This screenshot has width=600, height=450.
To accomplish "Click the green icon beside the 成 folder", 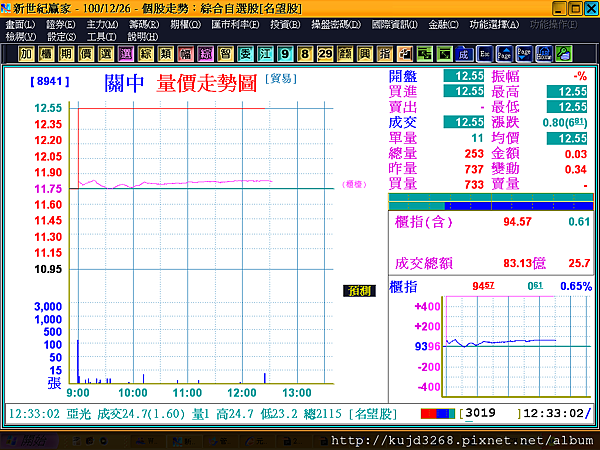I will (444, 54).
